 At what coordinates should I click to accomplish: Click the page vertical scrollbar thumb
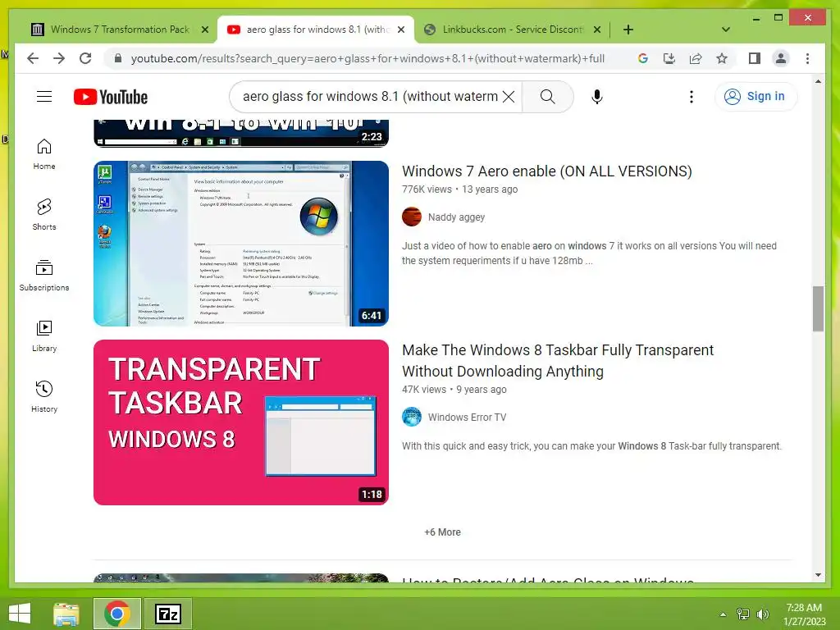818,309
